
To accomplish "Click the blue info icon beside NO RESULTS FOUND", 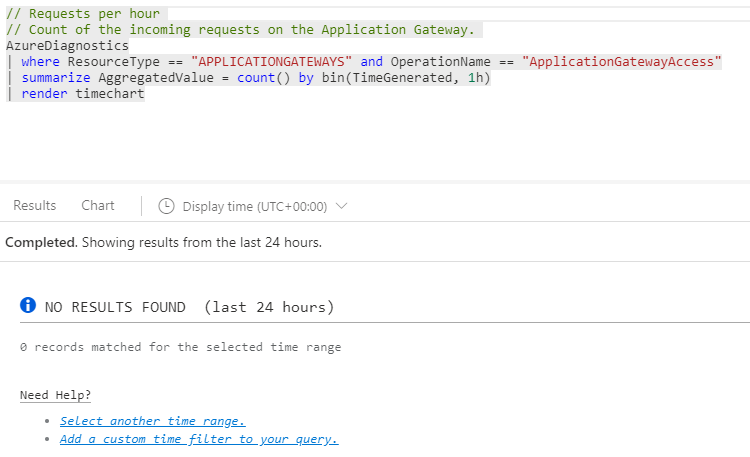I will (29, 306).
